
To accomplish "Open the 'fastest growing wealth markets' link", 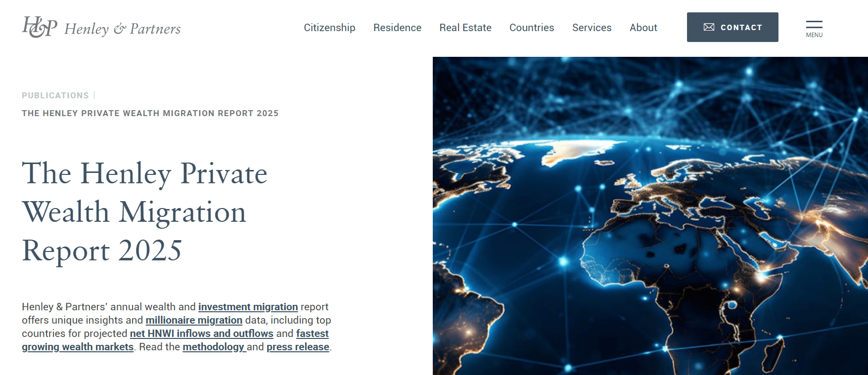I will point(78,347).
